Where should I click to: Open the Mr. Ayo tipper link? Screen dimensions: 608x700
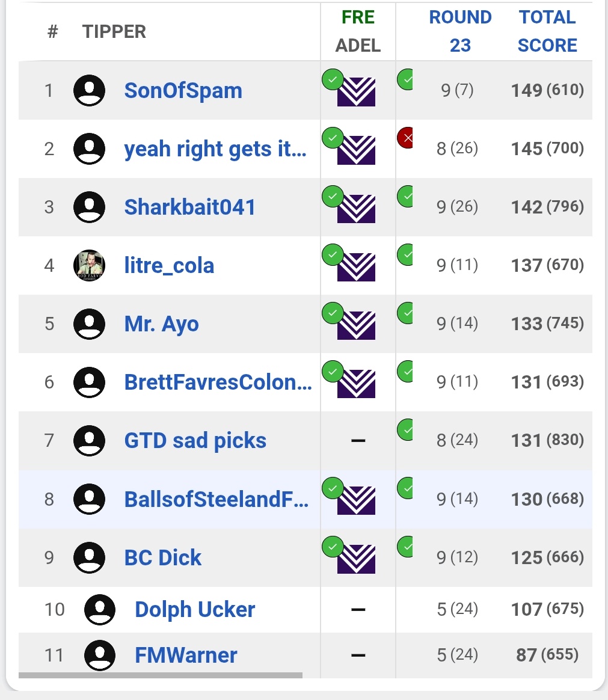162,324
